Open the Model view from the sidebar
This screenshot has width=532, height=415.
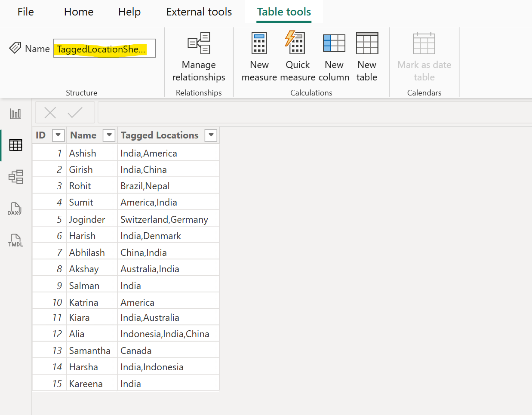pos(15,177)
